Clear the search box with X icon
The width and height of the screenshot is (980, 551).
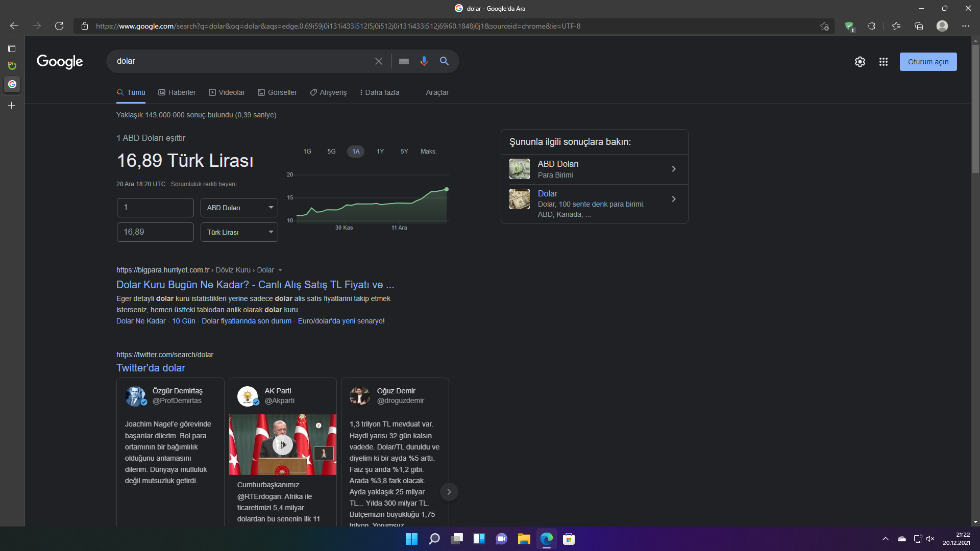click(378, 61)
